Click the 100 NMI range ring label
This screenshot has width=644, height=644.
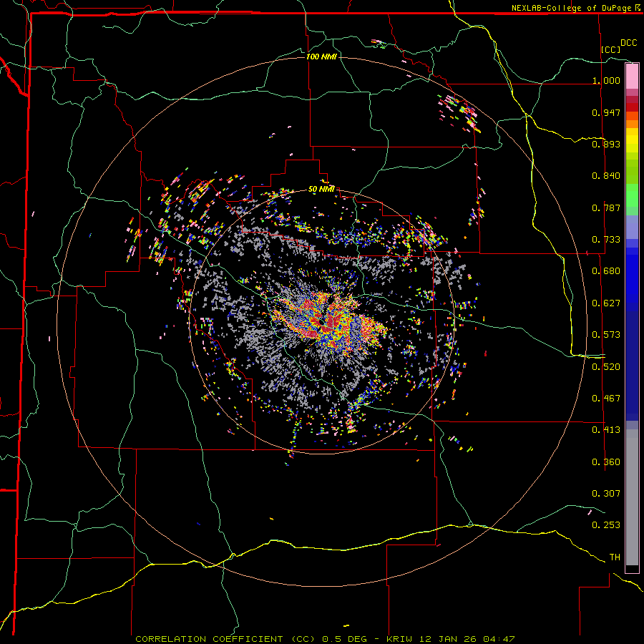coord(321,57)
